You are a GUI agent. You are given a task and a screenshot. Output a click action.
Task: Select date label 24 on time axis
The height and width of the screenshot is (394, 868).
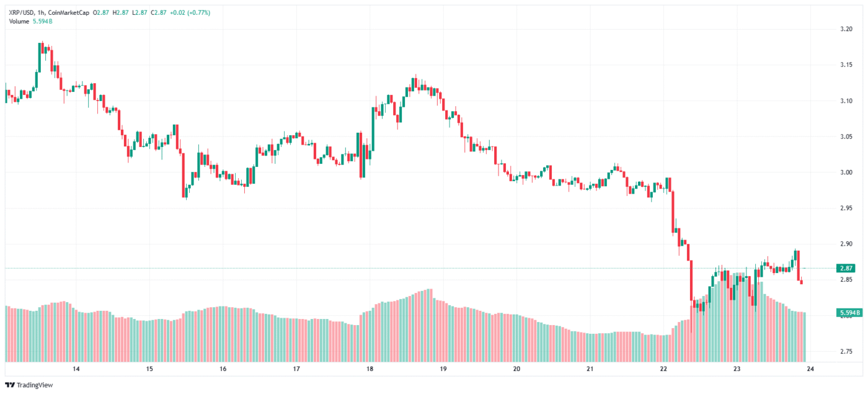[810, 369]
